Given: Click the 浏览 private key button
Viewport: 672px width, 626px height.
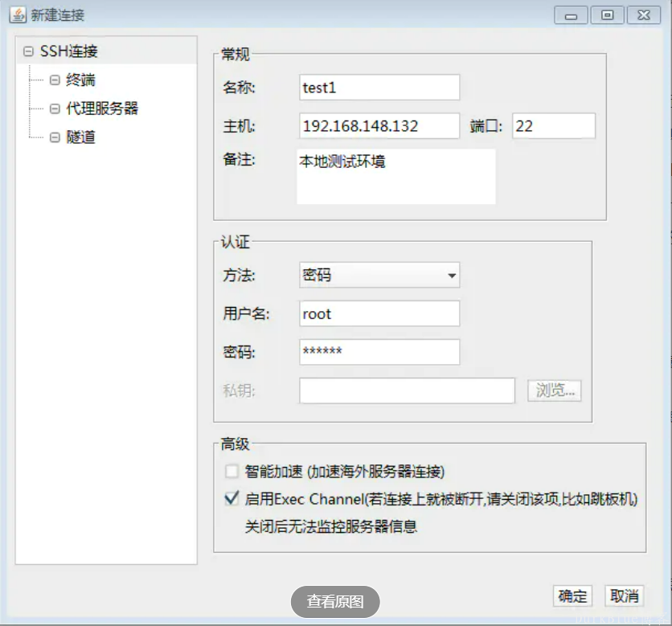Looking at the screenshot, I should tap(555, 391).
